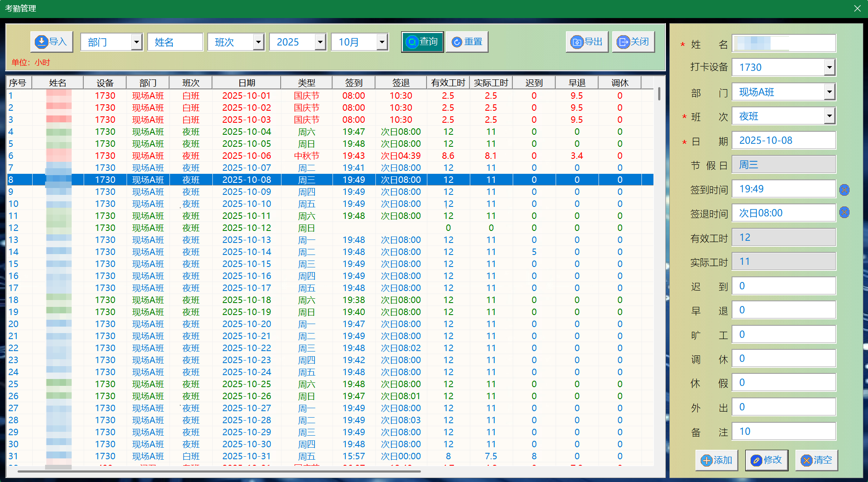Click the horizontal scrollbar below the table
The height and width of the screenshot is (482, 868).
pos(219,471)
